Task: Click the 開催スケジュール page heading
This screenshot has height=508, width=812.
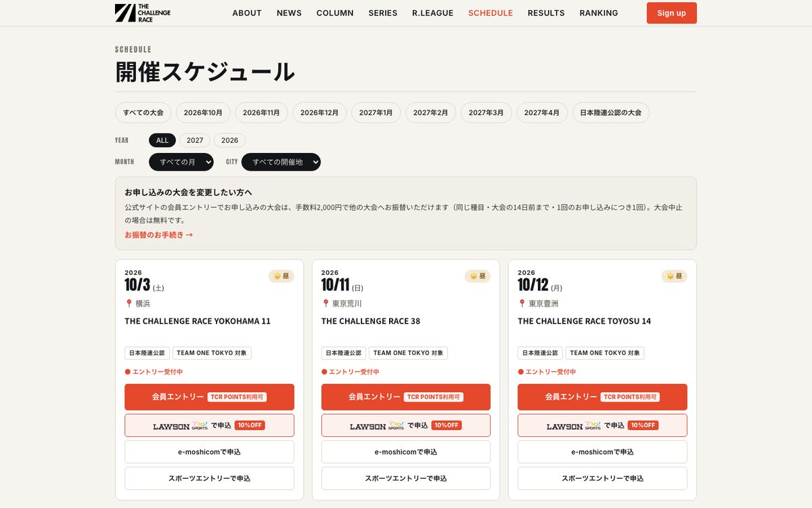Action: click(x=205, y=72)
